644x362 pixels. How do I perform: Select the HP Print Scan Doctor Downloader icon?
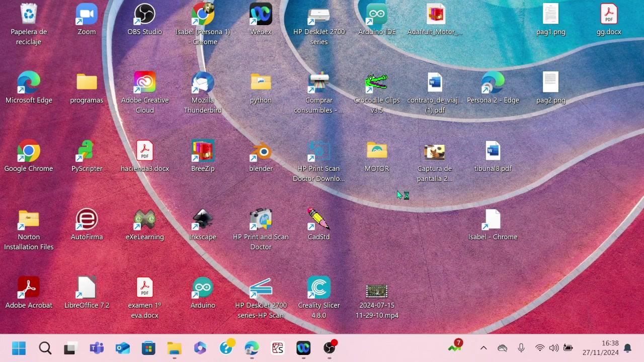pyautogui.click(x=319, y=161)
